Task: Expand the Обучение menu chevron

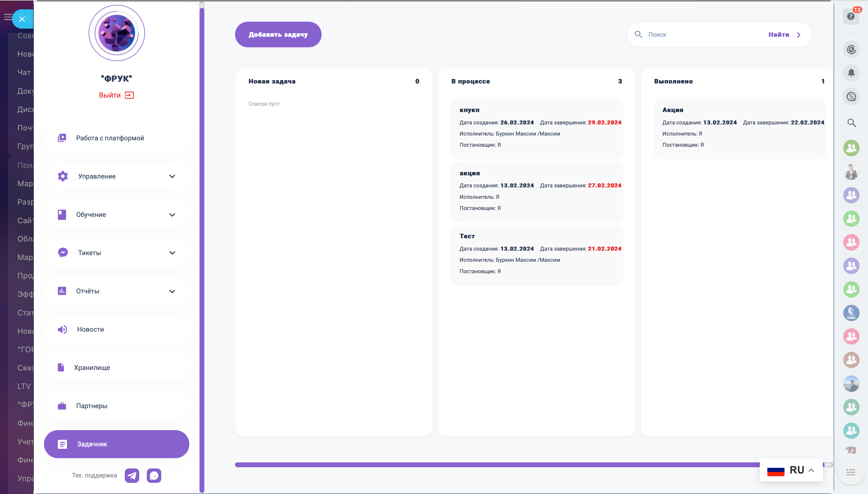Action: click(x=172, y=215)
